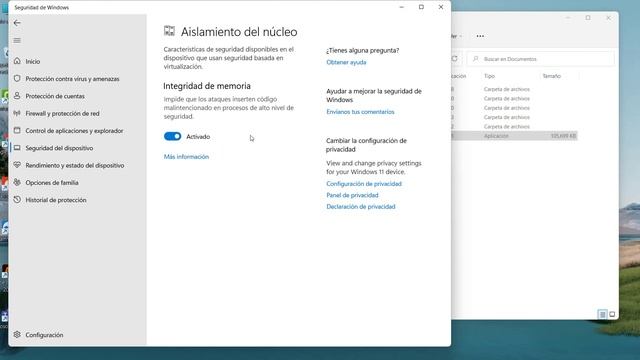Sort by the Tipo column in Explorer
The width and height of the screenshot is (640, 360).
489,76
